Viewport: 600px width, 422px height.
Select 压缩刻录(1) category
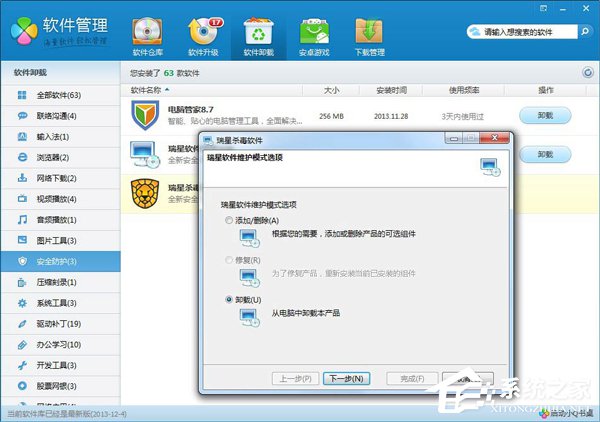[60, 282]
